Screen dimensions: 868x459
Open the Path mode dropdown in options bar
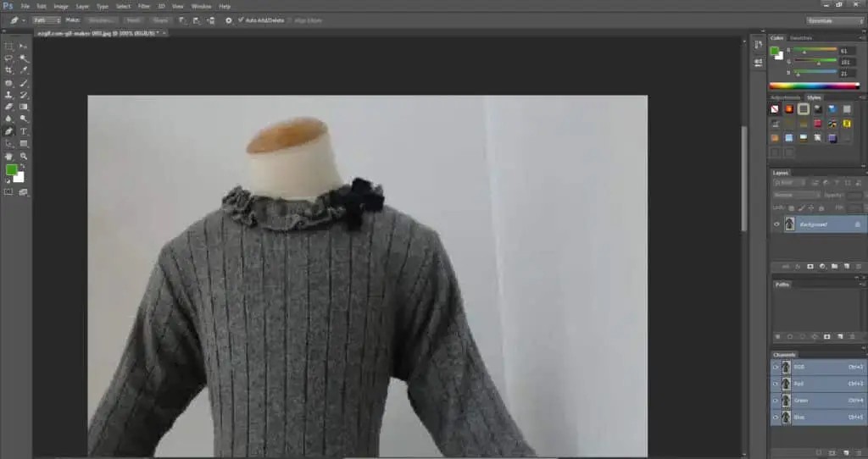pos(46,19)
